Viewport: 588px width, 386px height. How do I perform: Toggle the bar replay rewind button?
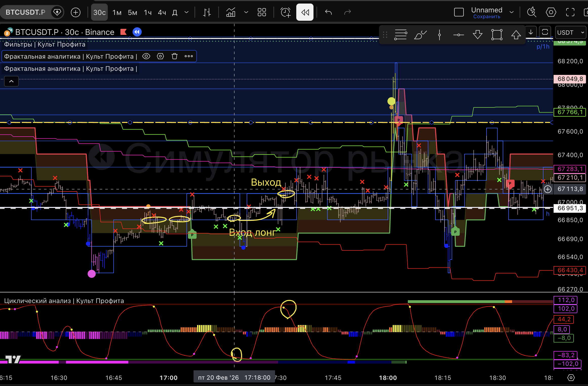305,12
